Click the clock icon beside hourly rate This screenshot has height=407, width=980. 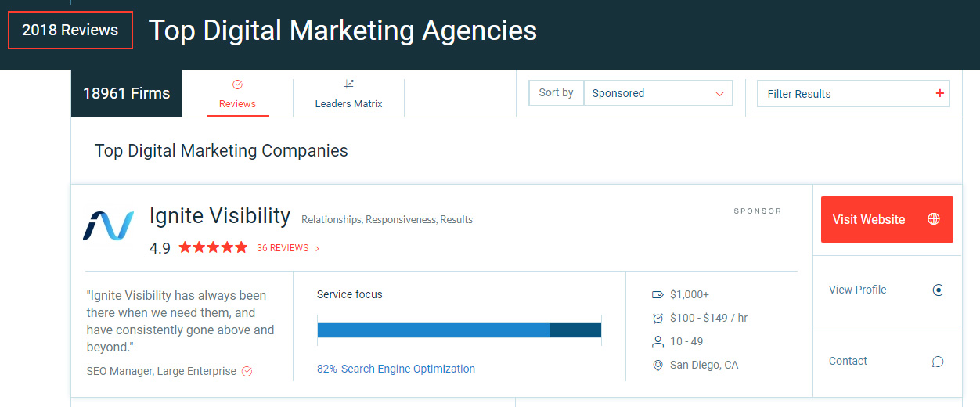click(658, 319)
